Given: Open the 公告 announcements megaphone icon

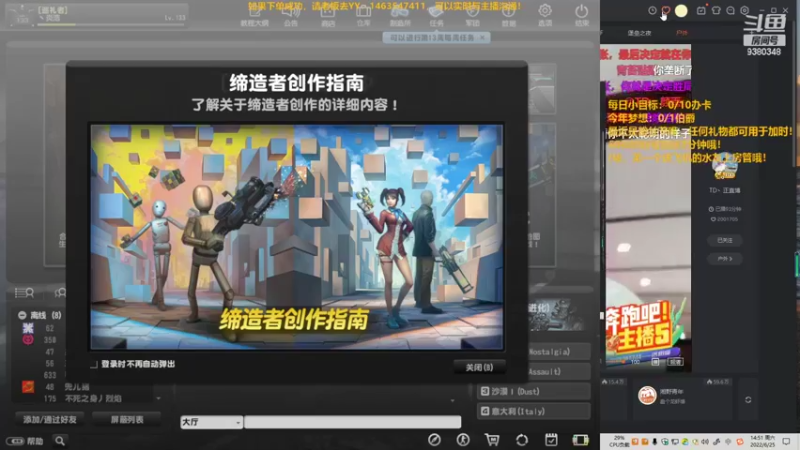Looking at the screenshot, I should pos(291,16).
